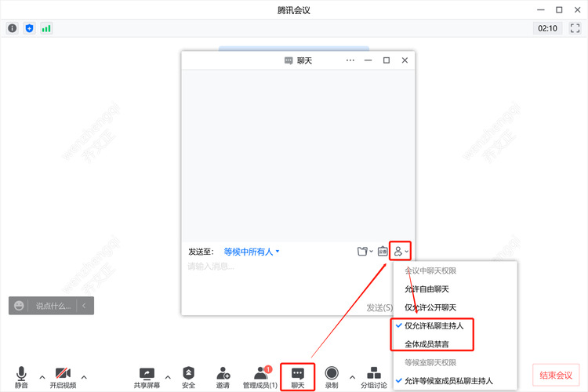Open the send file icon dropdown
588x392 pixels.
point(365,252)
